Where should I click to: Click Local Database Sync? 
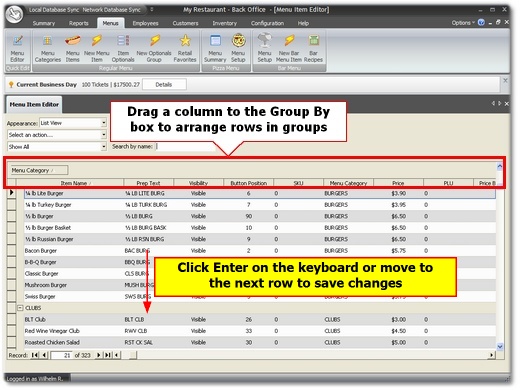coord(54,10)
